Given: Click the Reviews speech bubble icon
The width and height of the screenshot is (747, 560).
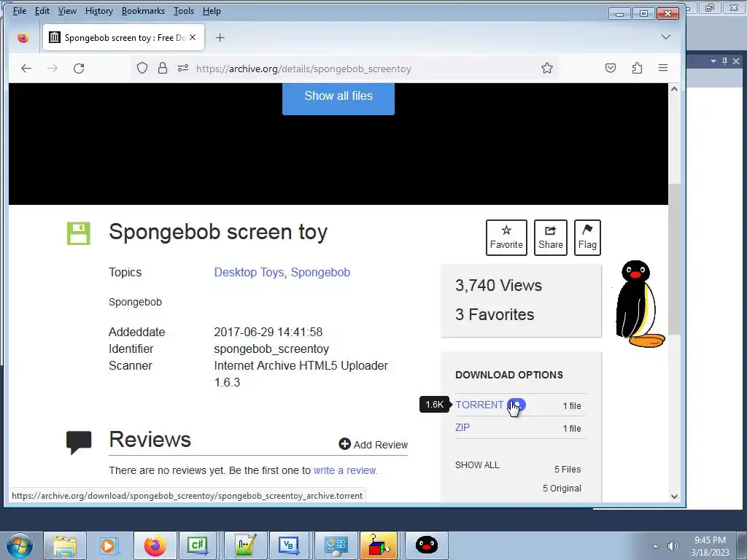Looking at the screenshot, I should pyautogui.click(x=79, y=443).
